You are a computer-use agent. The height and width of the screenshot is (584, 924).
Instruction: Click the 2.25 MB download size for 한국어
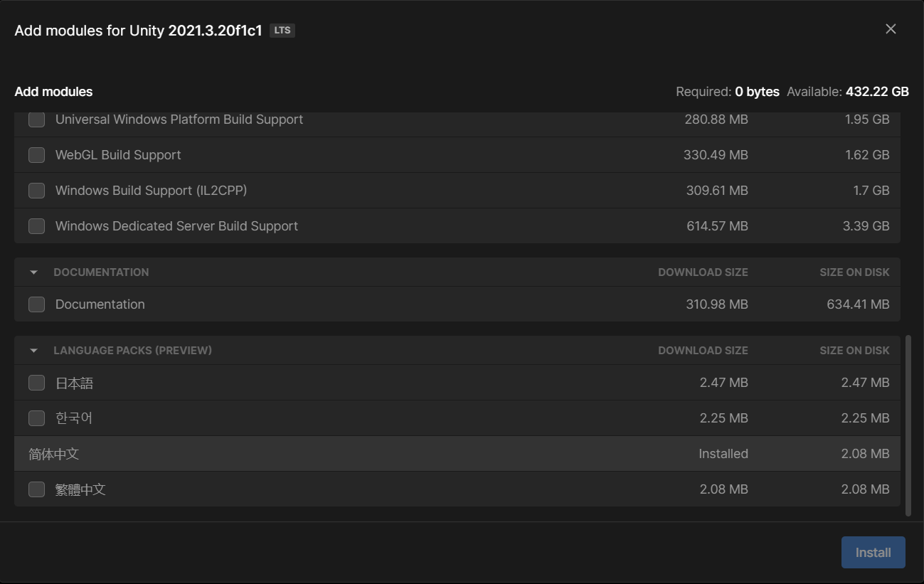coord(723,418)
